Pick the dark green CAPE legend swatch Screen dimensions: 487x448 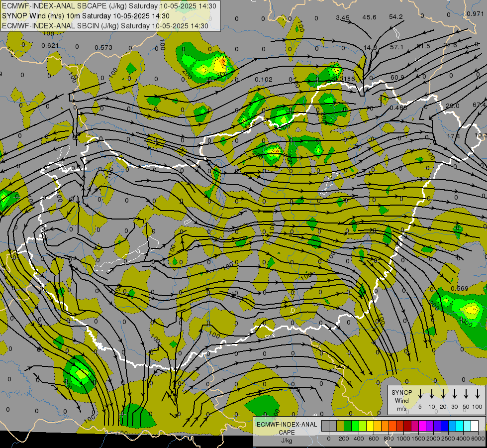[x=348, y=426]
